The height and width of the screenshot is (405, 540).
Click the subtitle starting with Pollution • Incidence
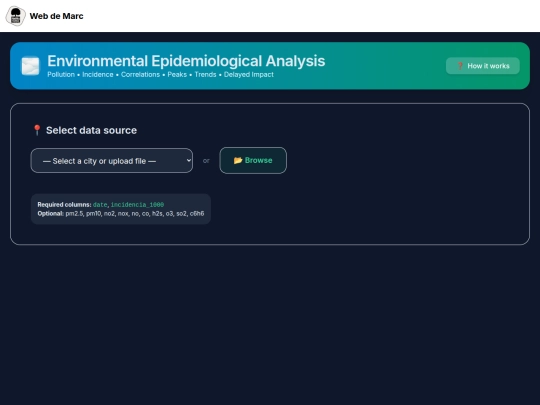[x=160, y=74]
